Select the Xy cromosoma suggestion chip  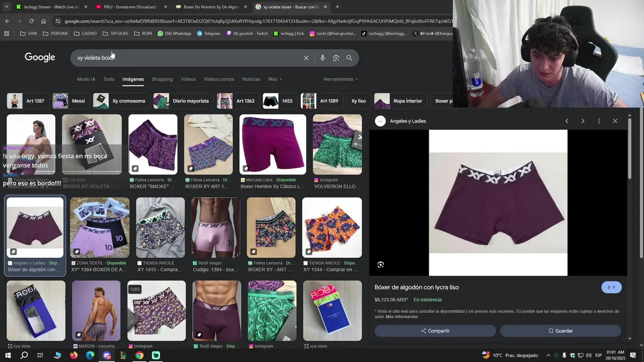point(121,101)
